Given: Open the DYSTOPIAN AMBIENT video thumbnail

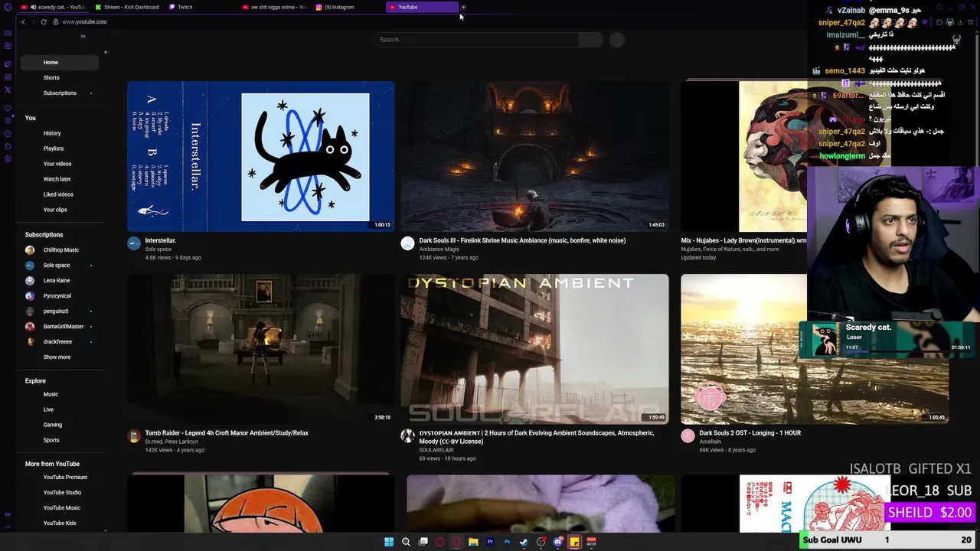Looking at the screenshot, I should pos(534,349).
